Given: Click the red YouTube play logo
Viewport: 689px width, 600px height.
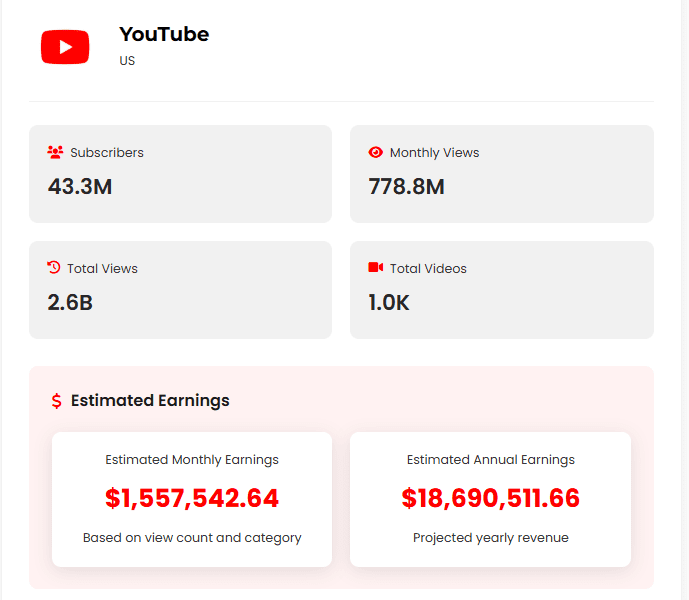Looking at the screenshot, I should (x=65, y=47).
